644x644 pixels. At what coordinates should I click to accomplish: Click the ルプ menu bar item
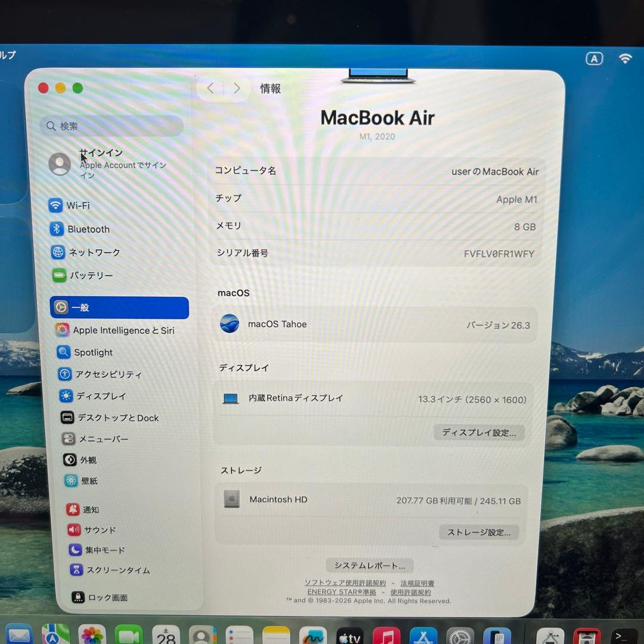click(x=8, y=55)
